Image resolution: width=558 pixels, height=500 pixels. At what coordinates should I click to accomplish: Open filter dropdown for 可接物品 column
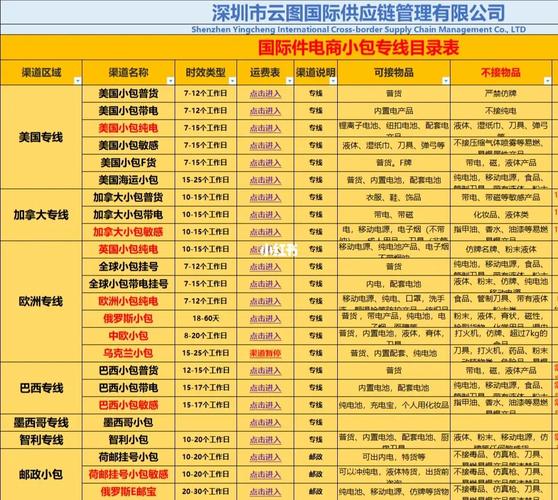446,81
